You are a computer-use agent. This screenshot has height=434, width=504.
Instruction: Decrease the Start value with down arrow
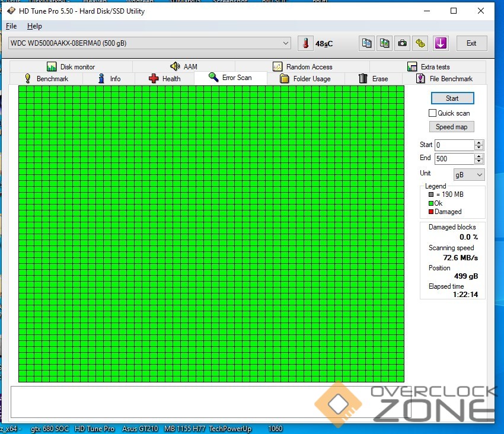point(479,148)
